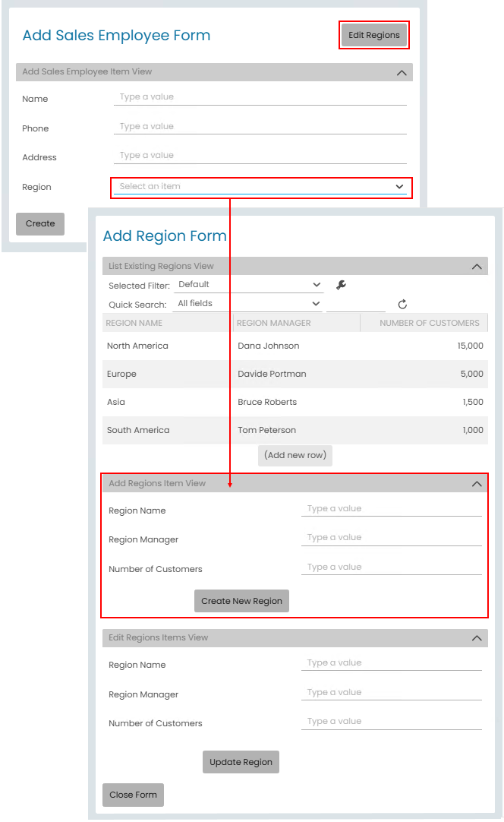The image size is (504, 822).
Task: Collapse the Add Sales Employee Item View
Action: pyautogui.click(x=402, y=73)
